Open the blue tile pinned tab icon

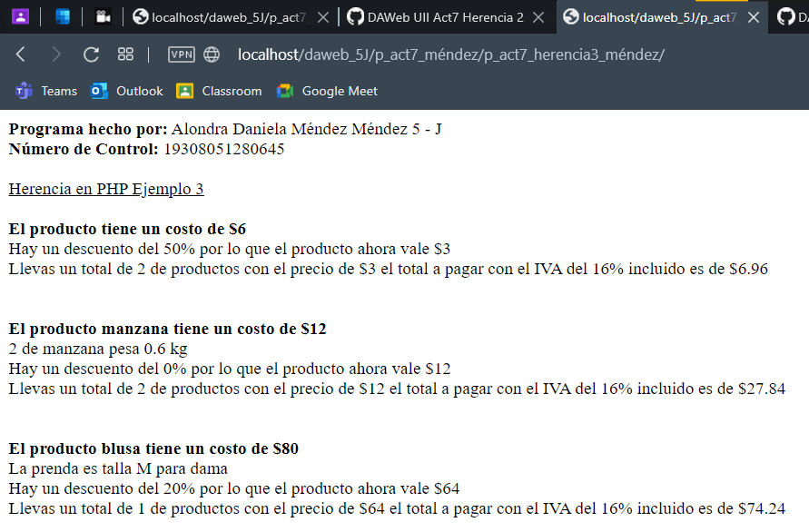(x=61, y=15)
